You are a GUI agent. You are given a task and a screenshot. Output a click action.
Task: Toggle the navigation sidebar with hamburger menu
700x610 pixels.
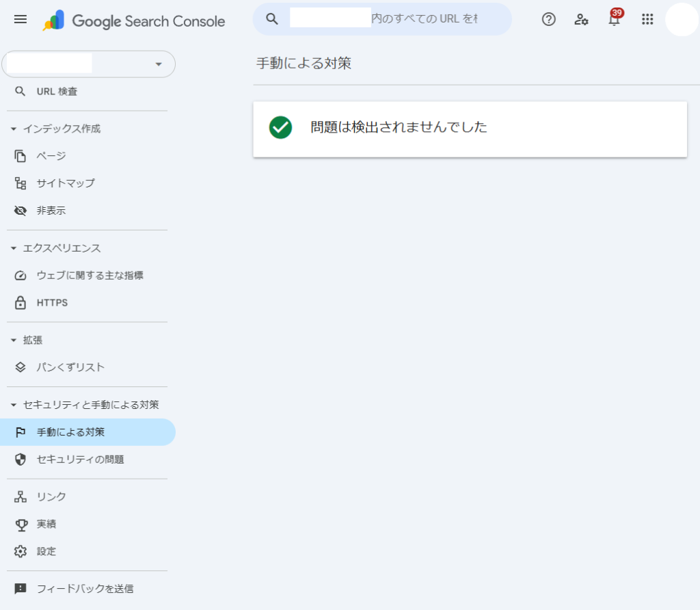[20, 19]
